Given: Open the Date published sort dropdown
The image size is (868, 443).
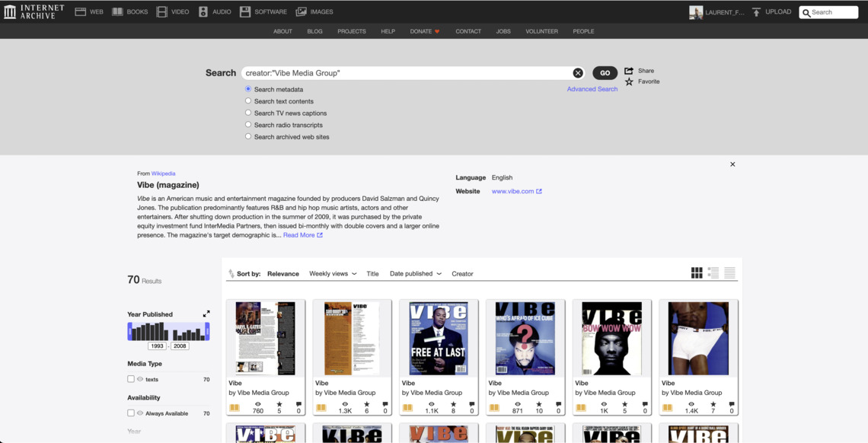Looking at the screenshot, I should [x=415, y=274].
